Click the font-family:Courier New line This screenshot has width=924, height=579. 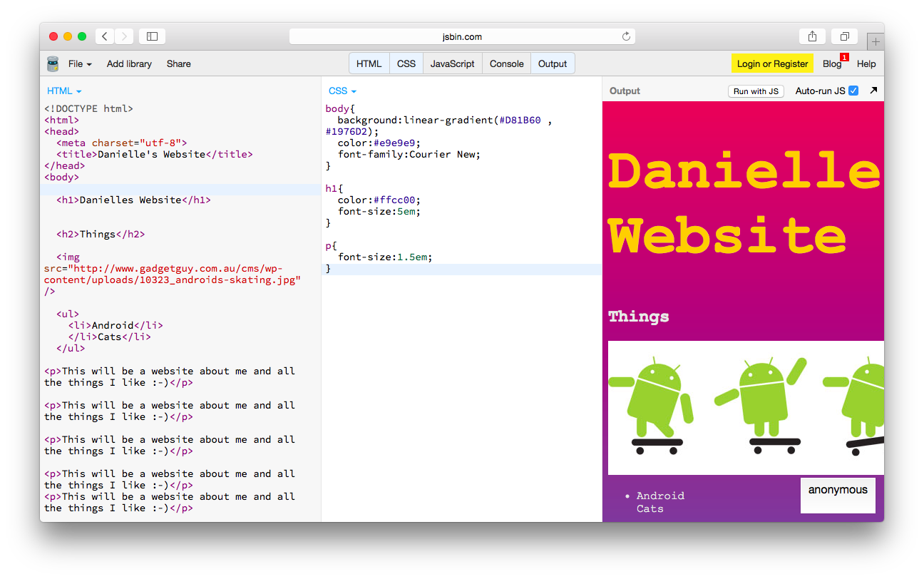click(x=409, y=154)
